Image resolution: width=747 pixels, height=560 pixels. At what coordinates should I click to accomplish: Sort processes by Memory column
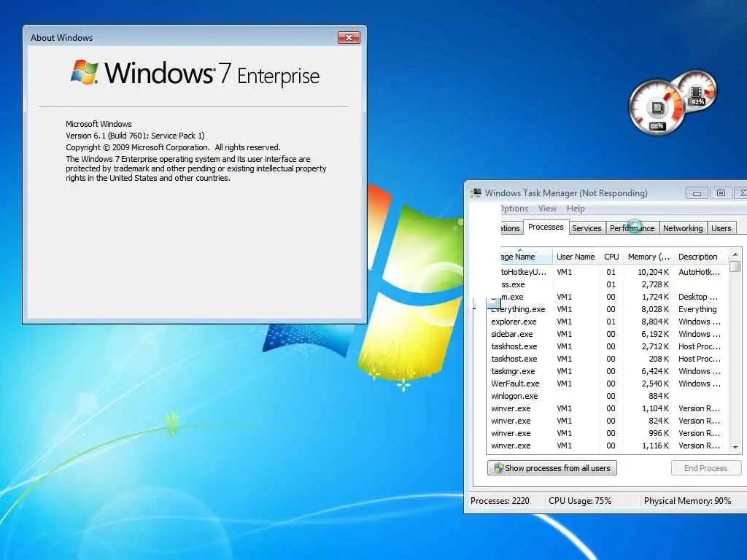649,257
